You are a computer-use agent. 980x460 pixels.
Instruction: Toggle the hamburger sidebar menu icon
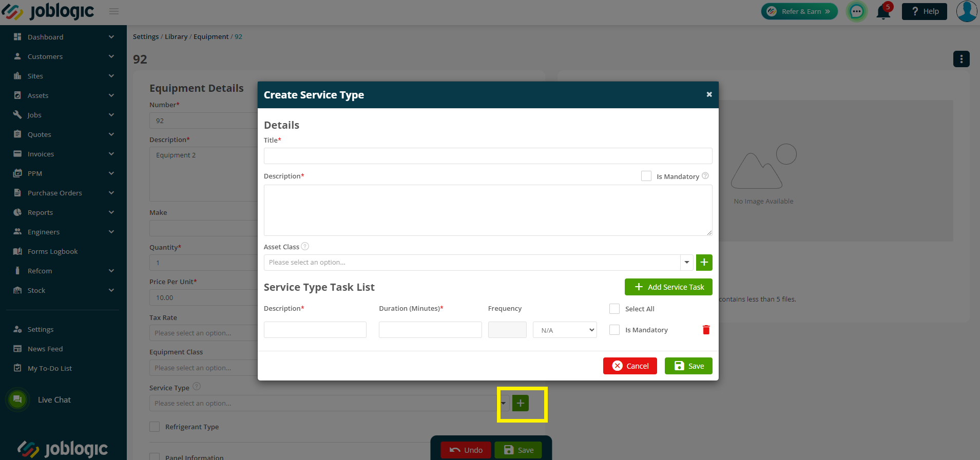click(114, 11)
